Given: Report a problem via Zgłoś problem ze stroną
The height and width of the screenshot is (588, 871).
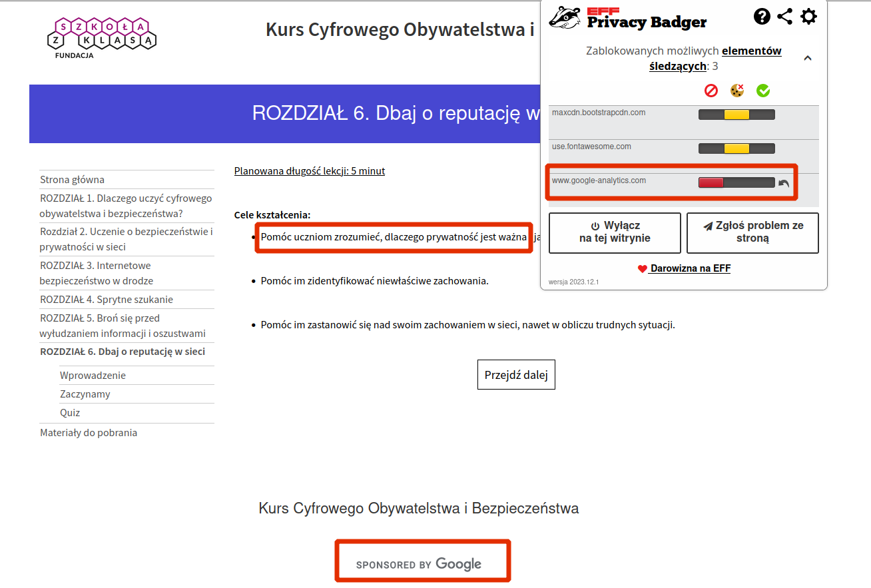Looking at the screenshot, I should point(752,232).
